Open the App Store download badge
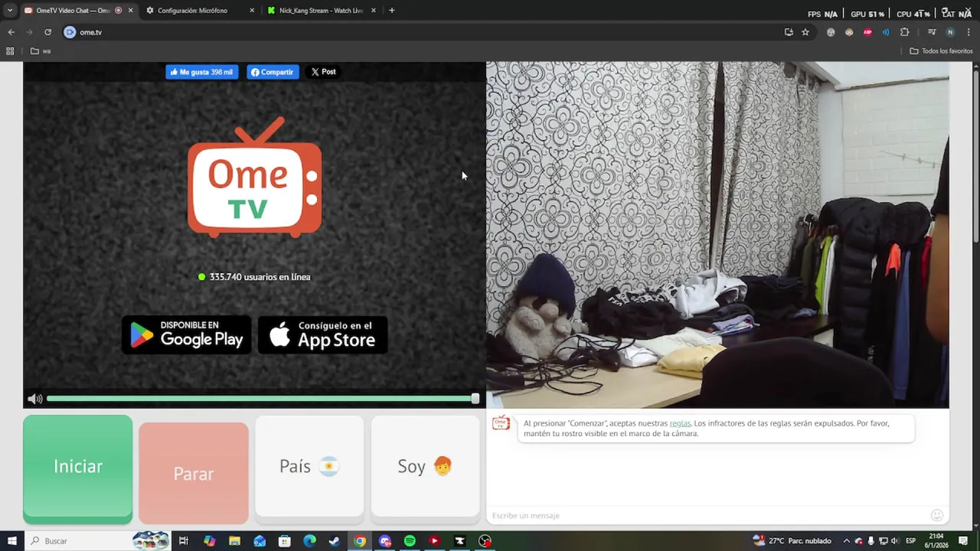 pyautogui.click(x=322, y=334)
